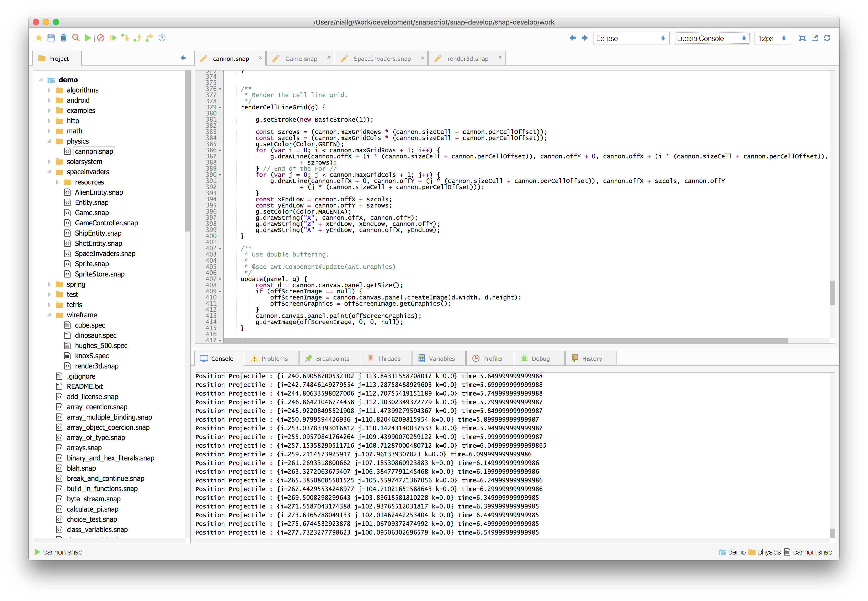Click the question-mark help icon
The height and width of the screenshot is (601, 868).
(x=162, y=38)
